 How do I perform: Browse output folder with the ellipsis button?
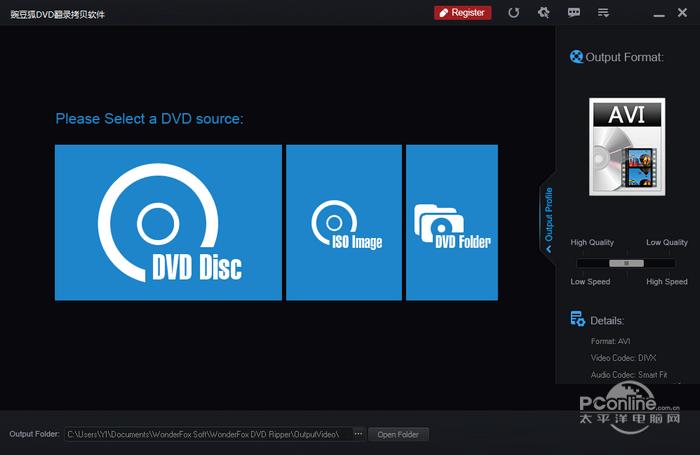tap(358, 434)
